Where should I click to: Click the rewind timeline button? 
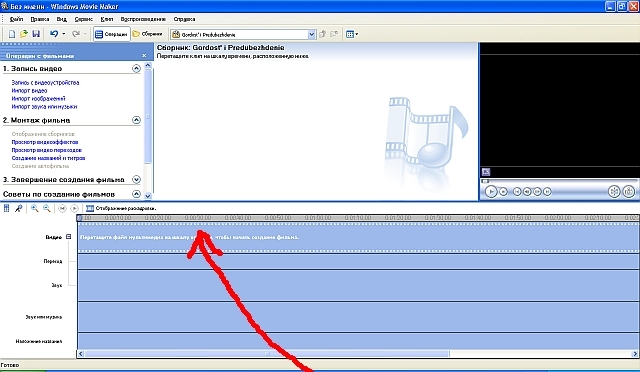[x=62, y=208]
